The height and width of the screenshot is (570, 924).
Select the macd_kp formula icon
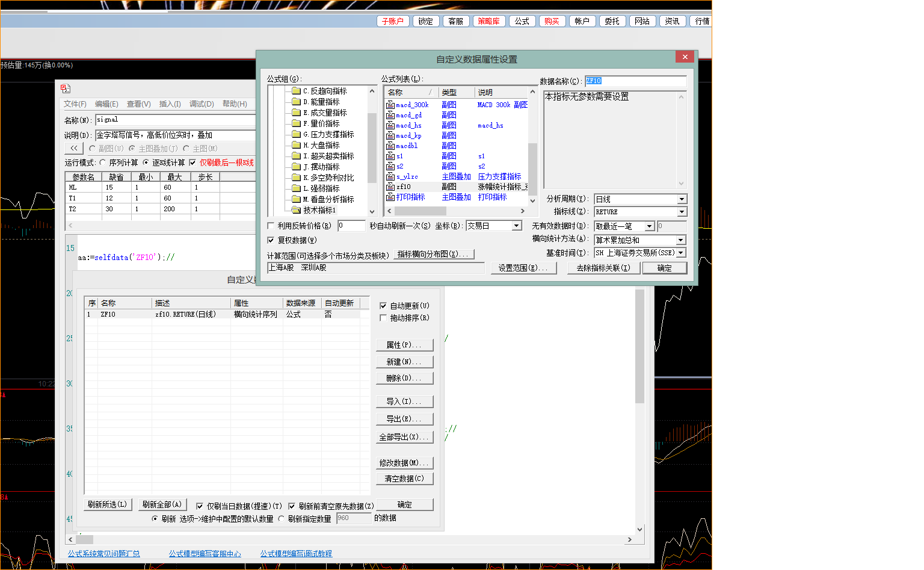(x=390, y=135)
